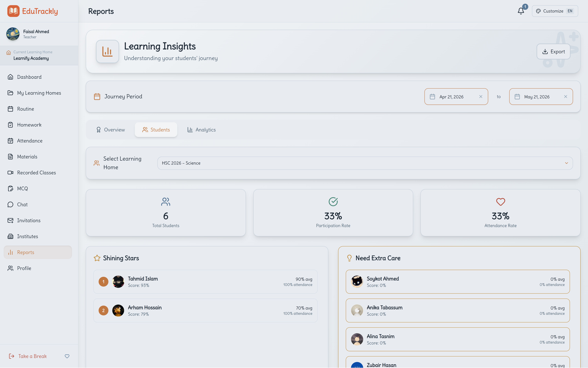Click the EN language badge
Viewport: 588px width, 368px height.
(x=570, y=11)
